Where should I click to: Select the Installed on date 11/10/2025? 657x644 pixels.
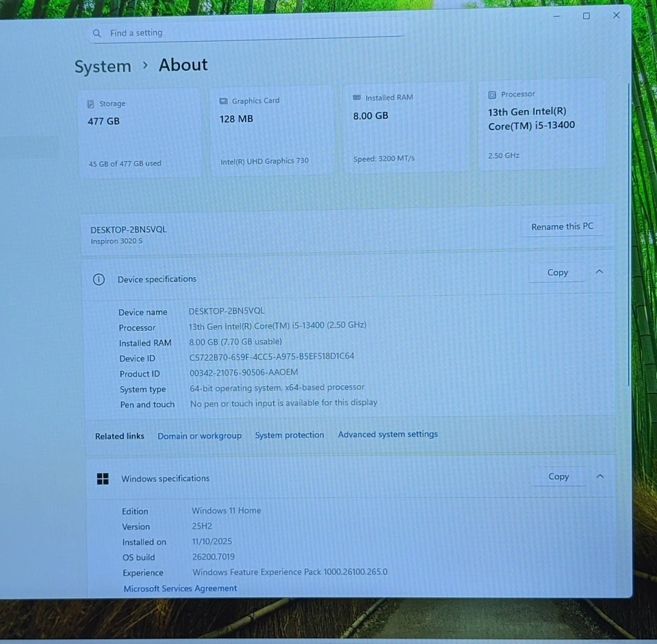tap(212, 541)
